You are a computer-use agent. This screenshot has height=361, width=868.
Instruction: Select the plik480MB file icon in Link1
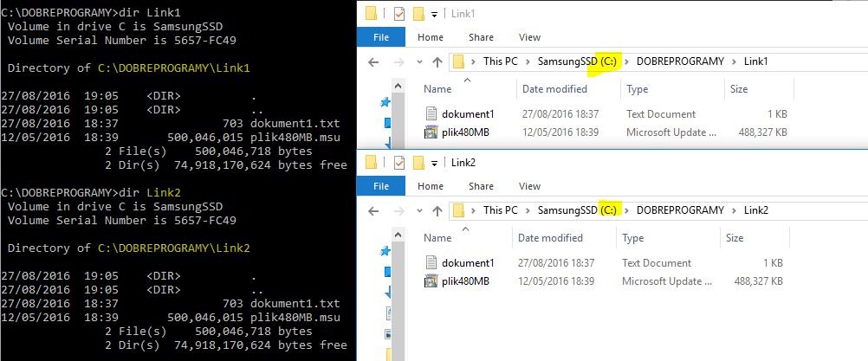pyautogui.click(x=431, y=132)
